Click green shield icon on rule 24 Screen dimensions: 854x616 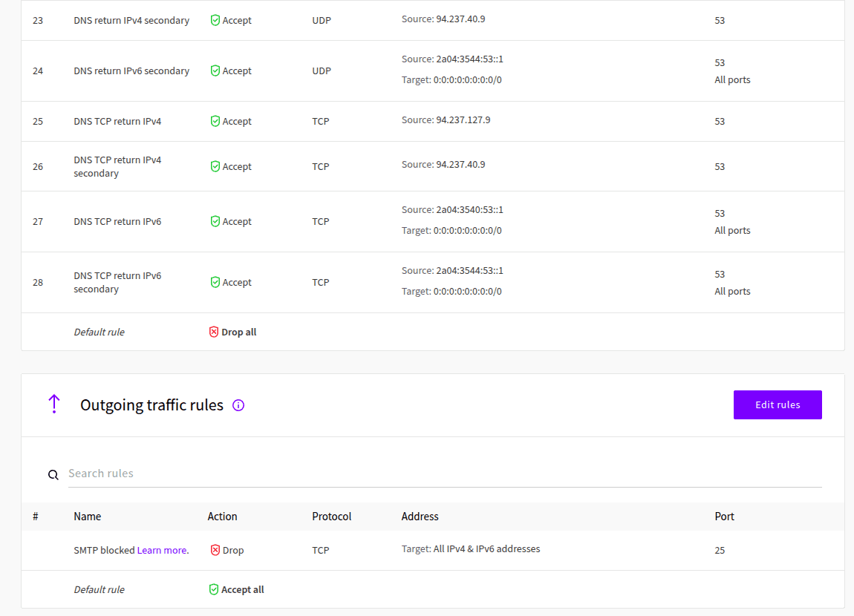click(215, 71)
